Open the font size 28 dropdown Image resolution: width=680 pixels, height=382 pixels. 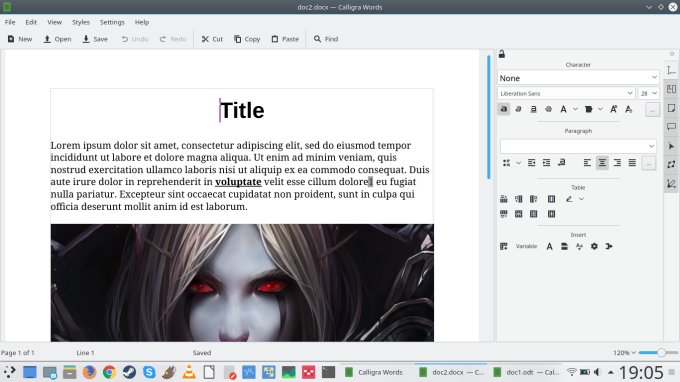[648, 93]
